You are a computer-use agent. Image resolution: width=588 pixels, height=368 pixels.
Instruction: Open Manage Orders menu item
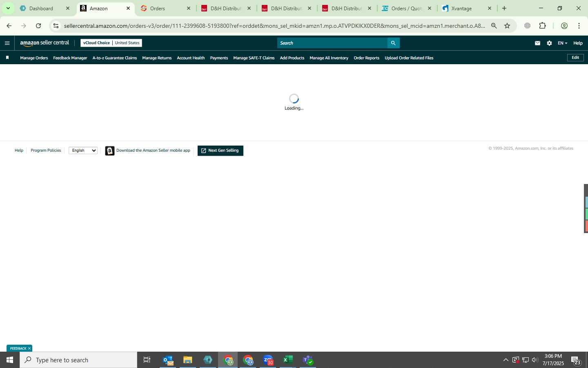pos(34,58)
